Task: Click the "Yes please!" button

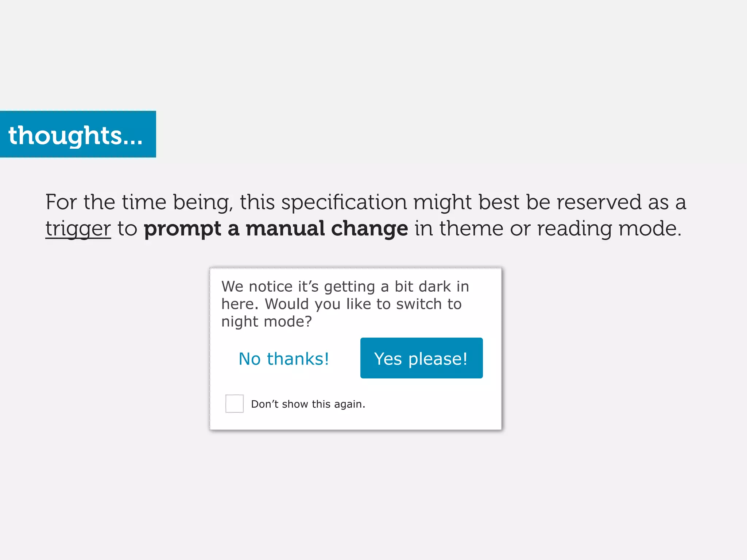Action: 421,358
